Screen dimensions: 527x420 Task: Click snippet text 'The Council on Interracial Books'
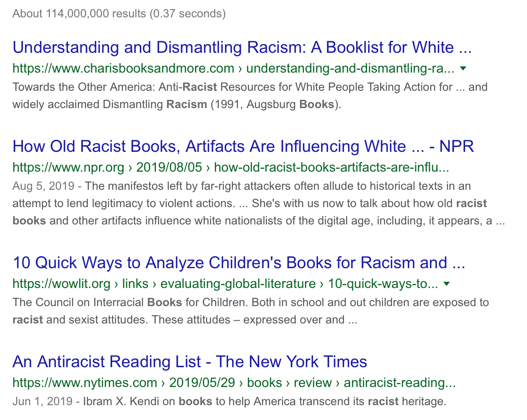click(x=97, y=302)
